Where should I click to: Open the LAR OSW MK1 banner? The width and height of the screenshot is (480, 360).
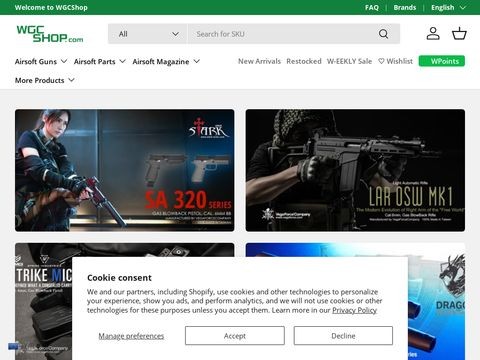(x=355, y=170)
